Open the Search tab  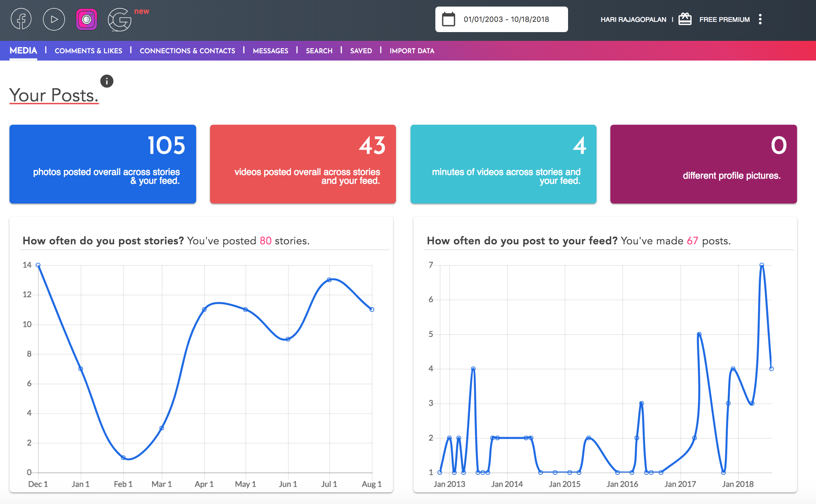tap(319, 51)
